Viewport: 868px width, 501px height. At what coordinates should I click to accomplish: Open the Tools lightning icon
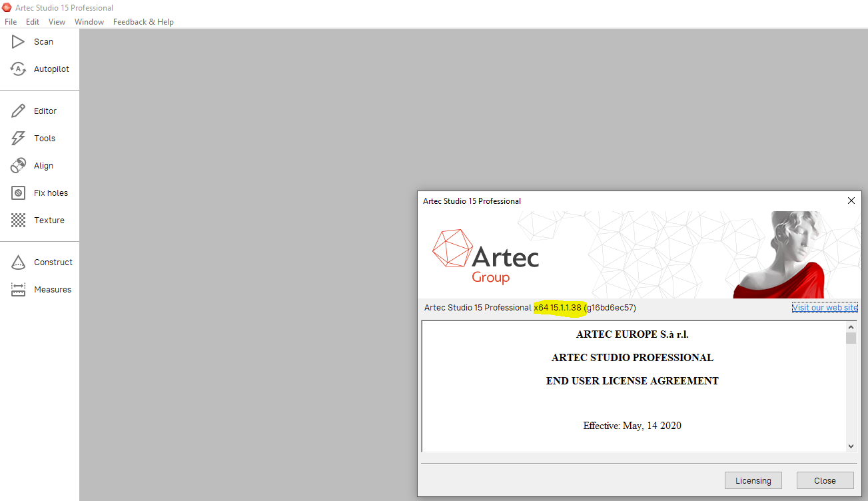point(18,139)
